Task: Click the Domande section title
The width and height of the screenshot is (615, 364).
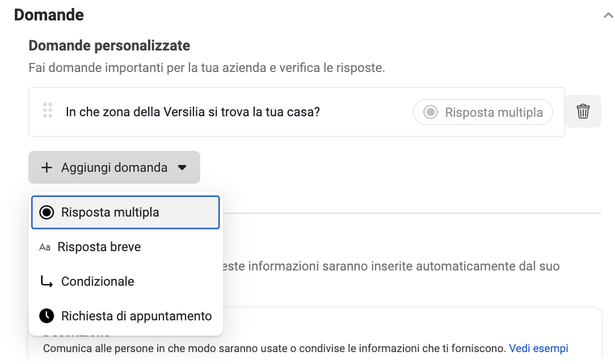Action: tap(49, 15)
